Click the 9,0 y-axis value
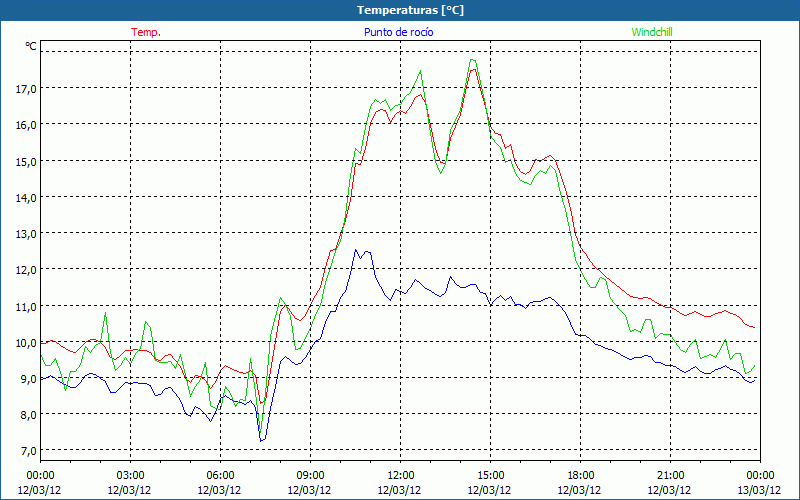800x500 pixels. point(29,379)
